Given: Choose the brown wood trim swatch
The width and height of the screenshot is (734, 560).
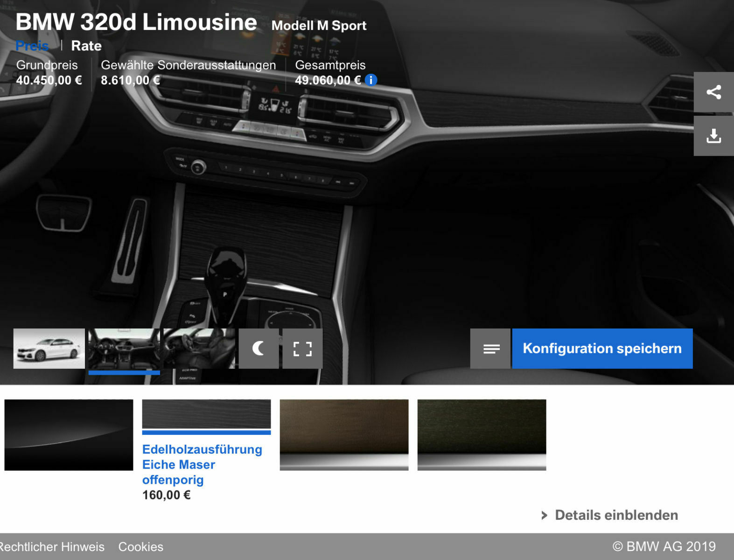Looking at the screenshot, I should coord(344,434).
